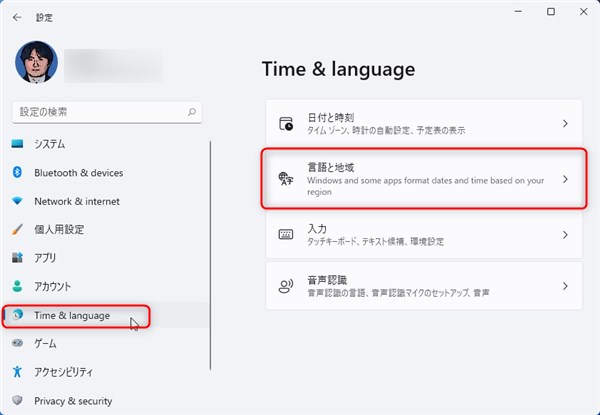This screenshot has height=415, width=600.
Task: Expand the 入力 chevron
Action: (x=565, y=234)
